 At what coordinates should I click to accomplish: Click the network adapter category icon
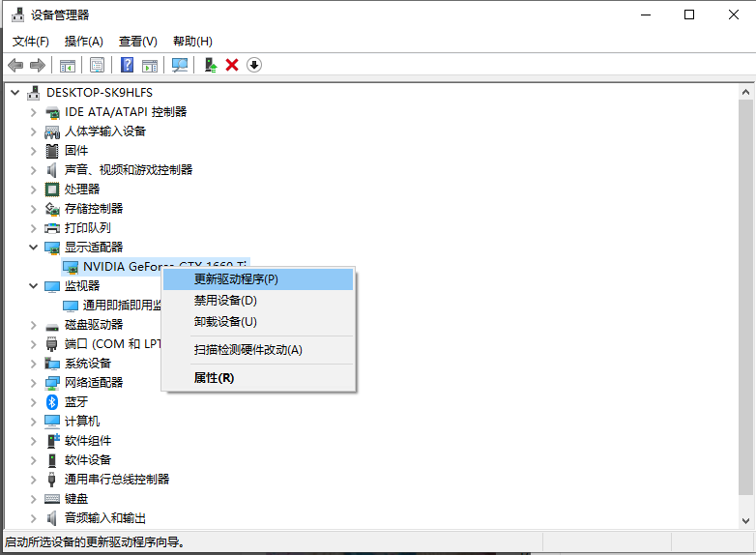click(52, 383)
